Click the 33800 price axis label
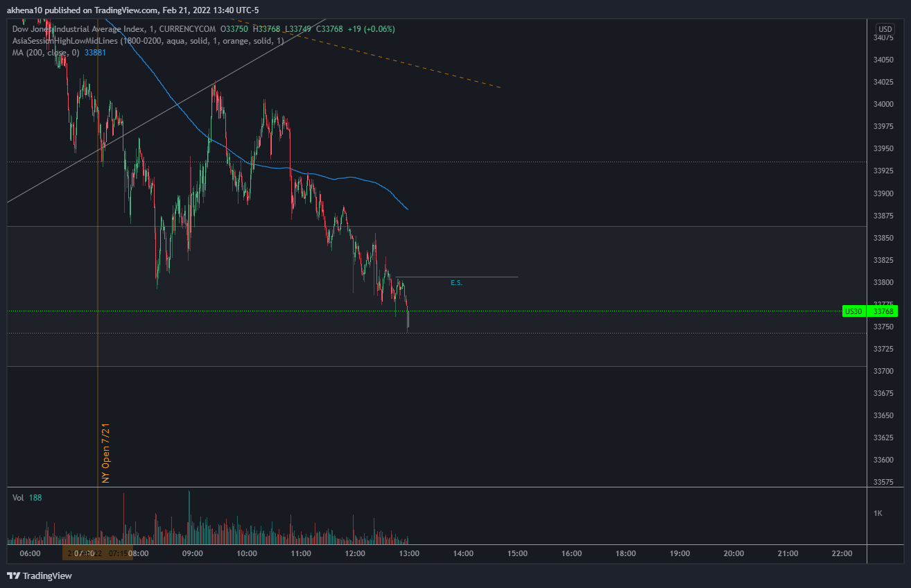 [883, 282]
